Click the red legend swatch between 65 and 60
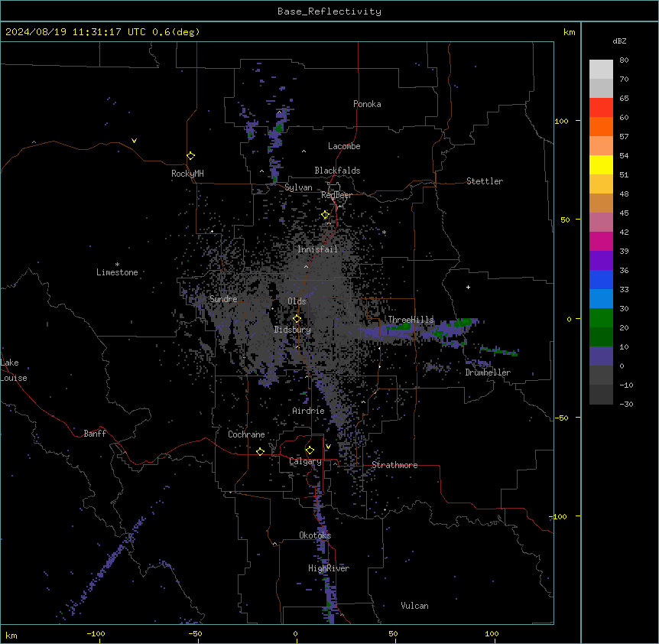659x644 pixels. (601, 108)
